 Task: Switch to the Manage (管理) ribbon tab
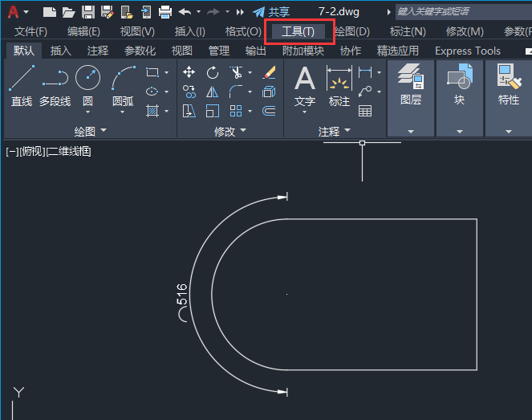click(218, 51)
